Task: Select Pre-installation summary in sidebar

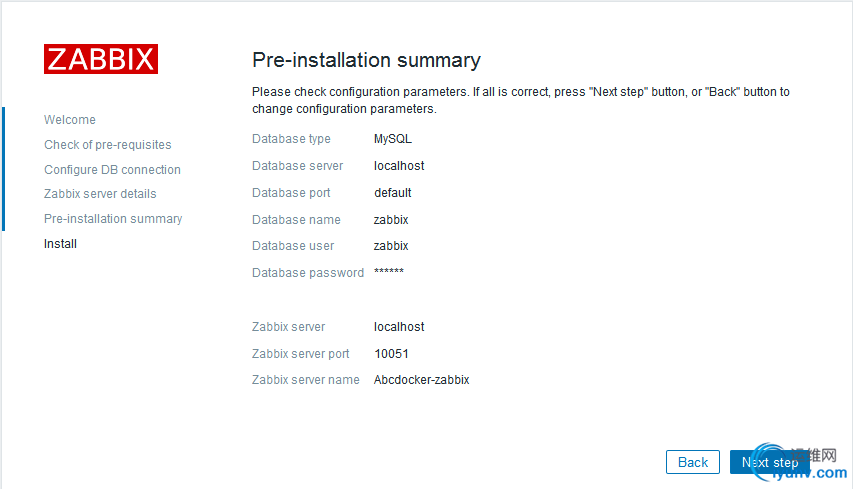Action: point(113,219)
